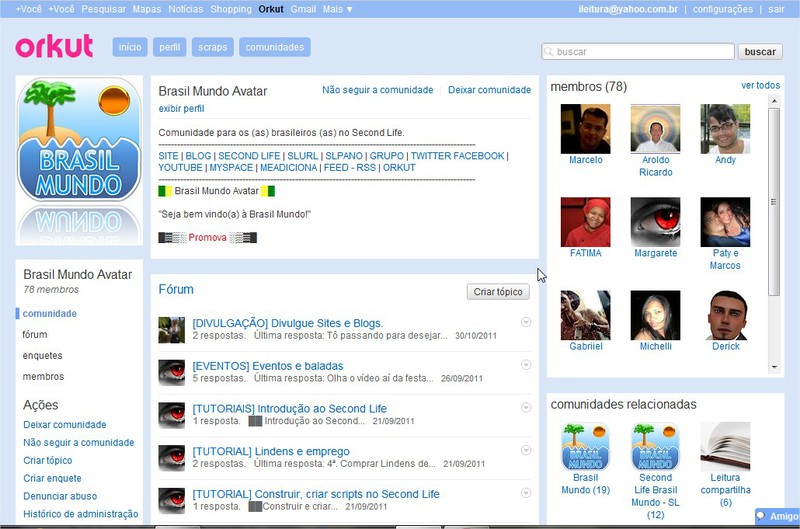Click the members list scroll up arrow

(774, 101)
